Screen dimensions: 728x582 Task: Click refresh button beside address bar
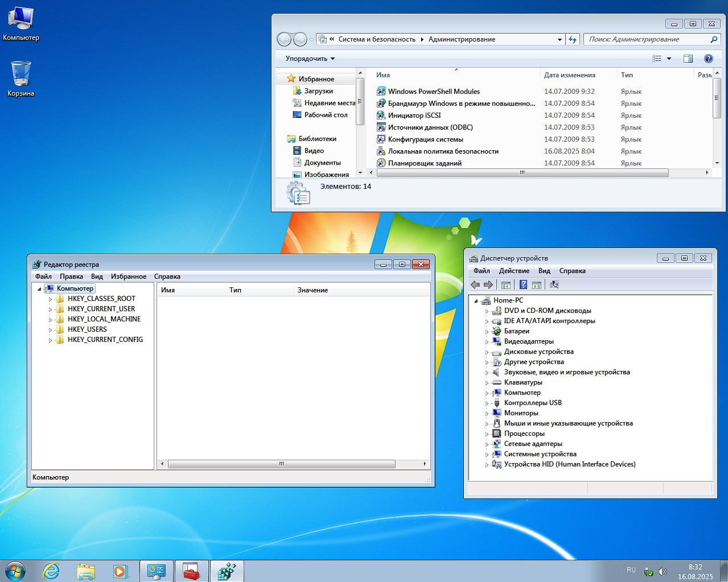(573, 39)
